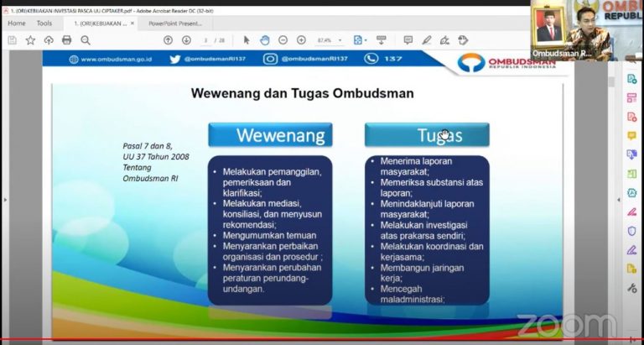Go to previous page arrow

(168, 40)
